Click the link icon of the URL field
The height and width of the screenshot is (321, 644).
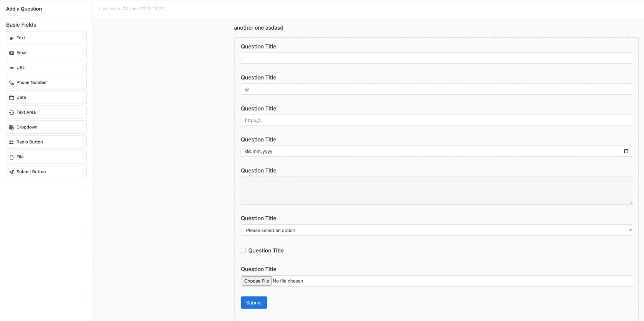[12, 68]
